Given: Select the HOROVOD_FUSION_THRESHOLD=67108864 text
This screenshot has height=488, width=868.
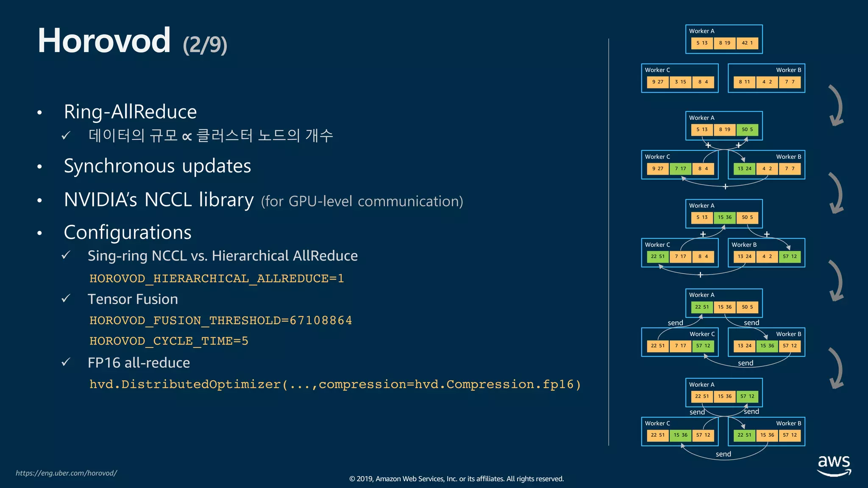Looking at the screenshot, I should coord(220,320).
